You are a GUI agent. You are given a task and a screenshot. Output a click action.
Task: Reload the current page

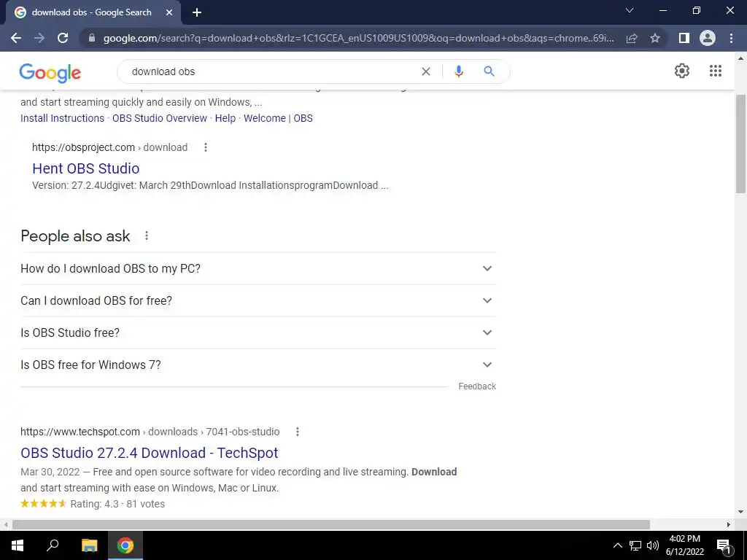pyautogui.click(x=63, y=38)
